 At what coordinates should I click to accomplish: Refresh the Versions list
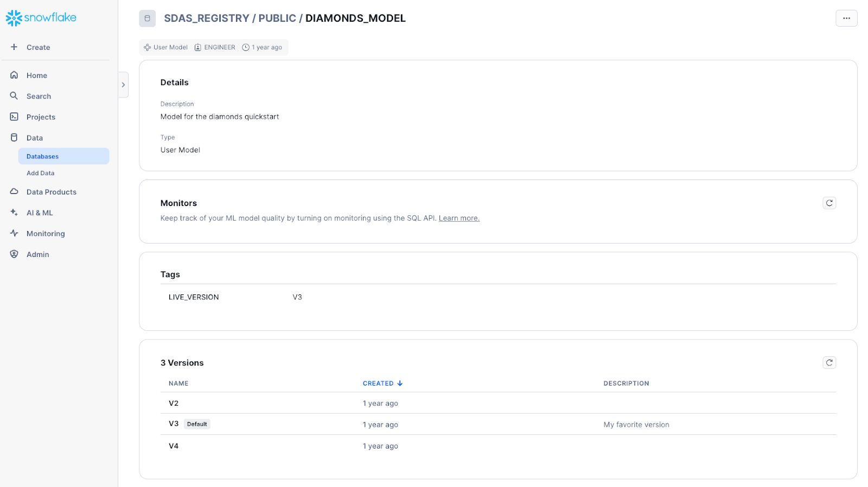pyautogui.click(x=829, y=363)
